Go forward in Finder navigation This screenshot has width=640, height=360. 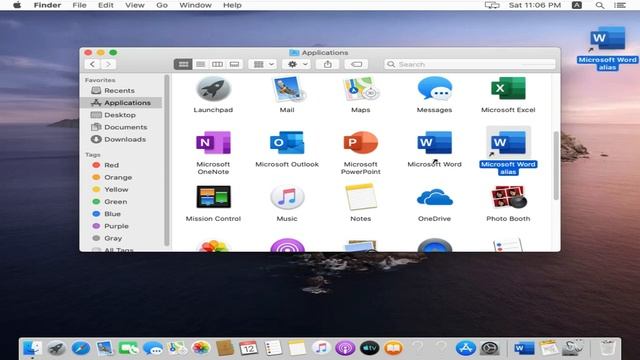[108, 64]
